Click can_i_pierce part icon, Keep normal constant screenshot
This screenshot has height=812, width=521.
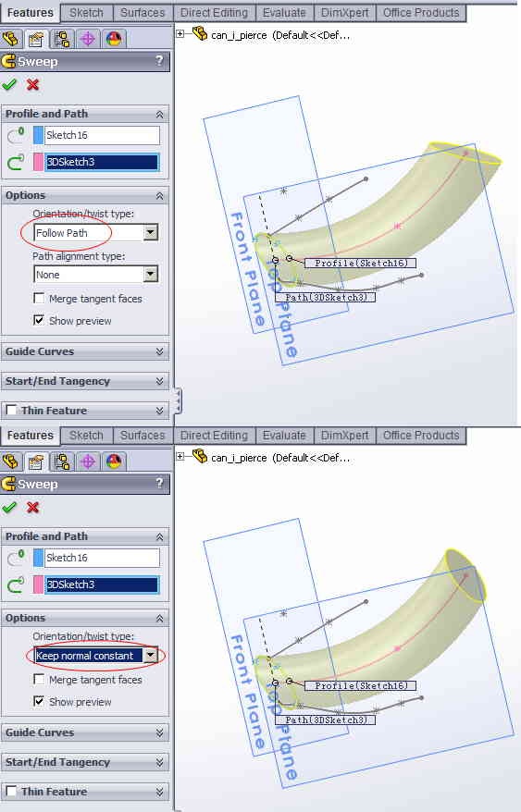(x=200, y=456)
